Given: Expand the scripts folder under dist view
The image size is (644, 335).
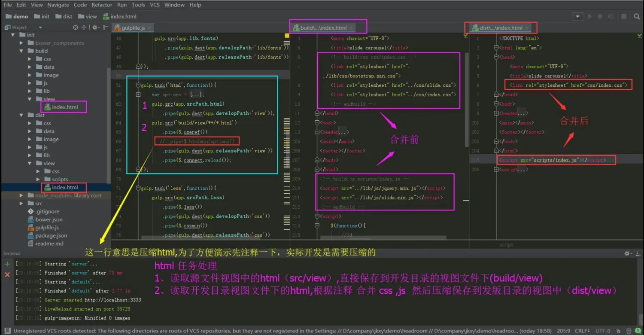Looking at the screenshot, I should coord(38,180).
